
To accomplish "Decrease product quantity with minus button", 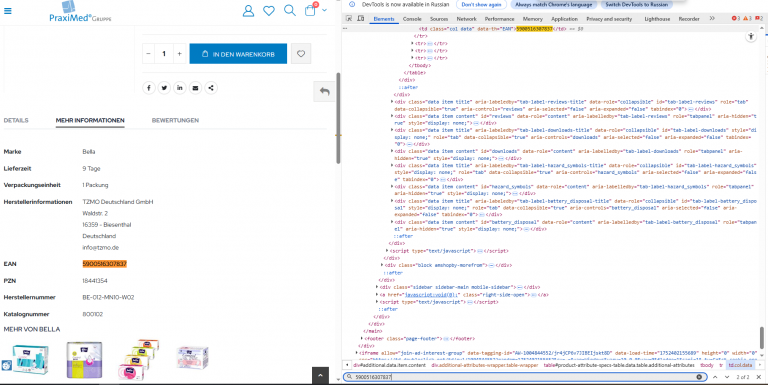I will (148, 54).
